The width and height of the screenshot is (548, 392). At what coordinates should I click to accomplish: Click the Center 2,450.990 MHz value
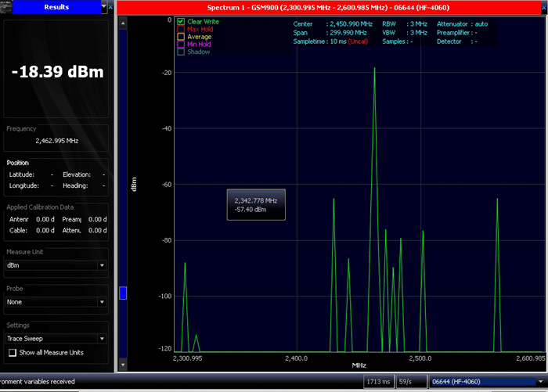coord(351,24)
